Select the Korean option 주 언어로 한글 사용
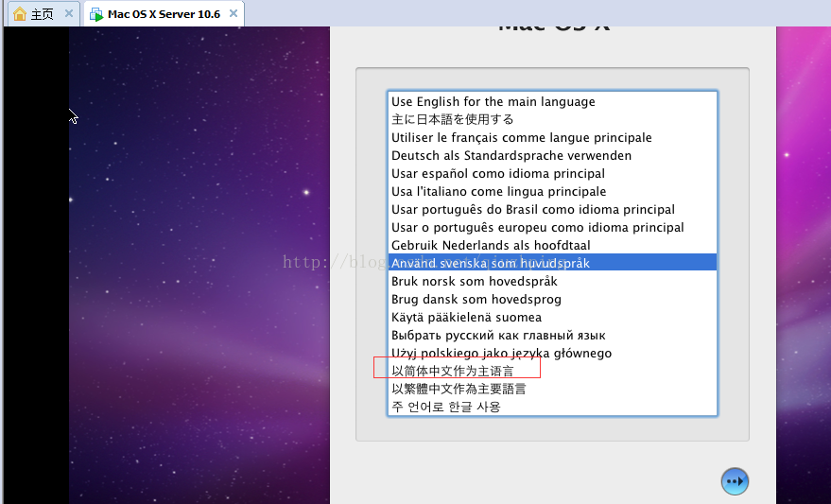831x504 pixels. 552,407
